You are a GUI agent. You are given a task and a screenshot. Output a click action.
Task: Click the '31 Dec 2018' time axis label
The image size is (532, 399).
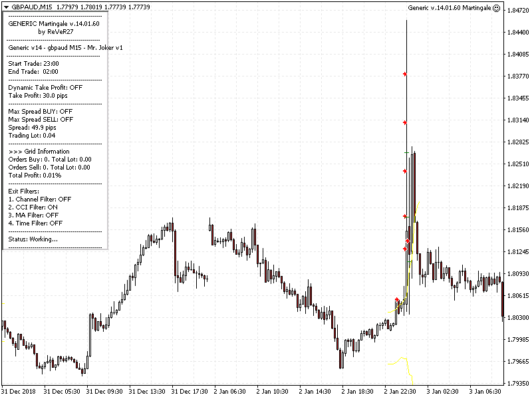(x=19, y=392)
